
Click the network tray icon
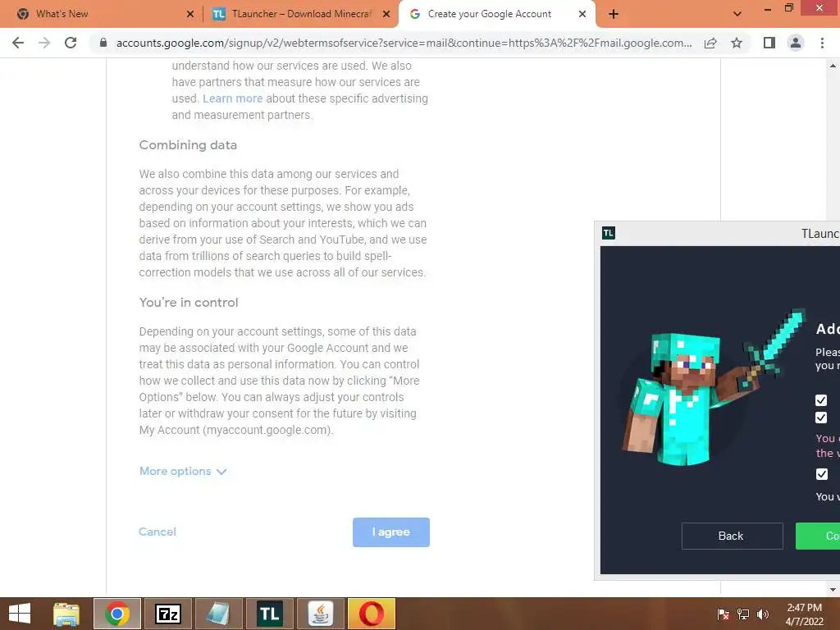(x=743, y=614)
